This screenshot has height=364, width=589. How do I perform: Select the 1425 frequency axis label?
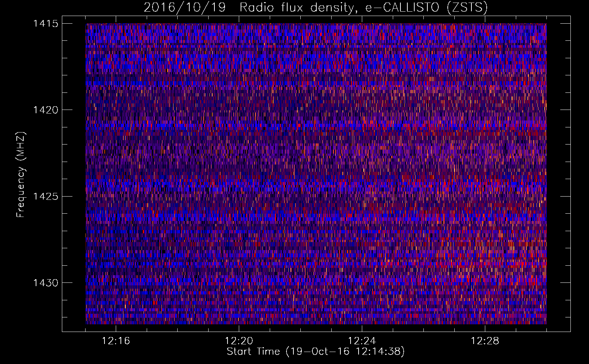click(x=46, y=197)
